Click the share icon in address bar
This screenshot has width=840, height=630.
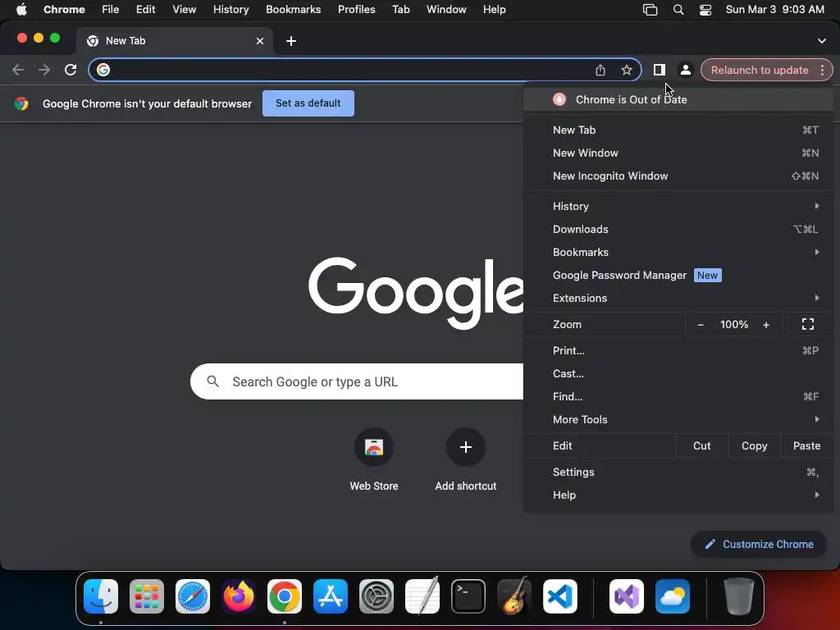click(600, 70)
